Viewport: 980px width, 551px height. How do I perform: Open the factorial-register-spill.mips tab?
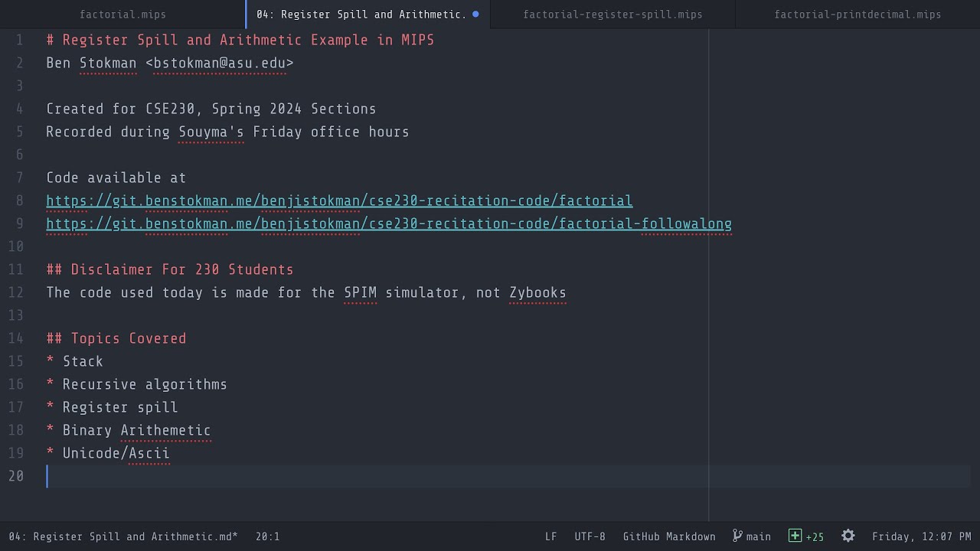[612, 15]
